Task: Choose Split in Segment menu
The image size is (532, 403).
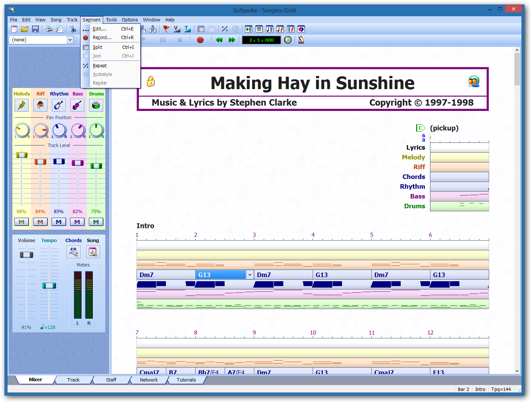Action: click(111, 47)
